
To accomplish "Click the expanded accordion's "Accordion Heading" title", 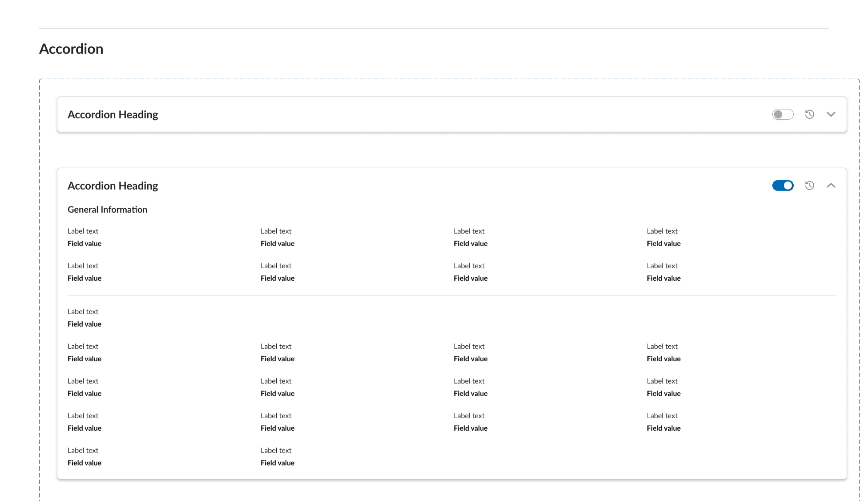I will point(113,186).
